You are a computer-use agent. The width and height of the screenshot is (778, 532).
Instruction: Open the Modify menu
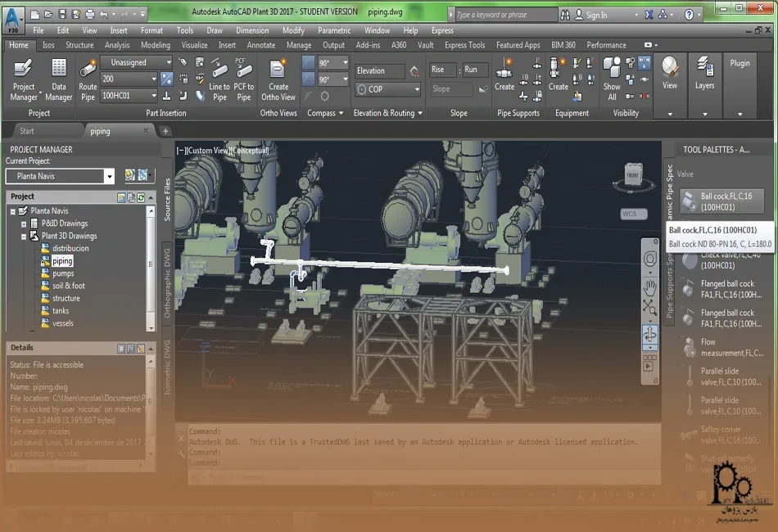293,30
